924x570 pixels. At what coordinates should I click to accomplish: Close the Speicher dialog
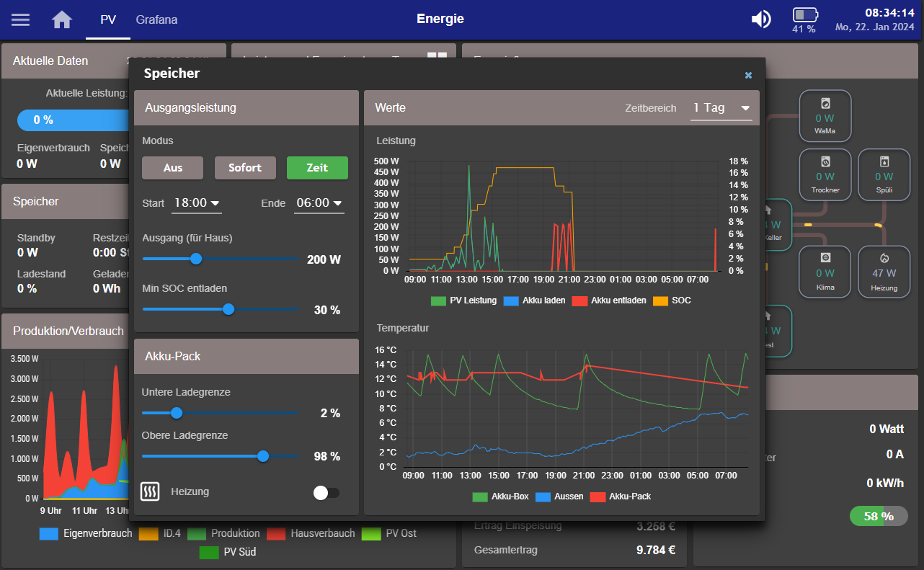coord(748,75)
